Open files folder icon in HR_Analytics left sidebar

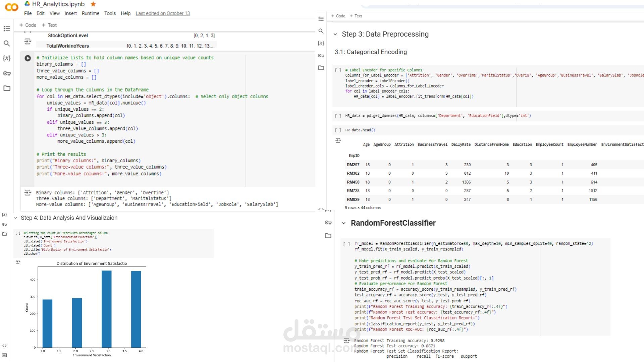[x=7, y=88]
